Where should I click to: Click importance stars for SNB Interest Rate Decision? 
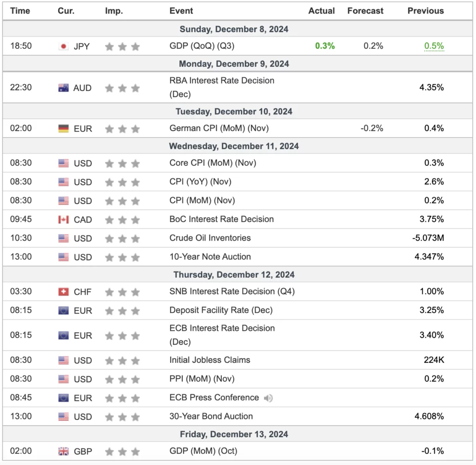click(122, 292)
